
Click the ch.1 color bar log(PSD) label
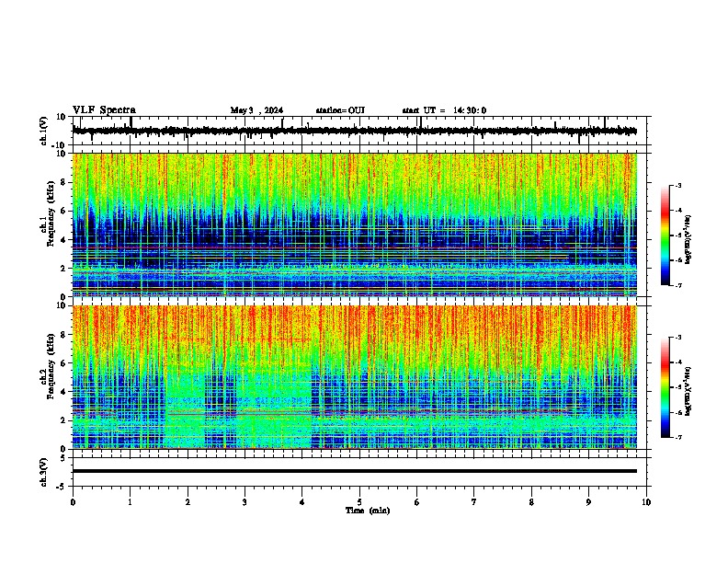pyautogui.click(x=688, y=240)
